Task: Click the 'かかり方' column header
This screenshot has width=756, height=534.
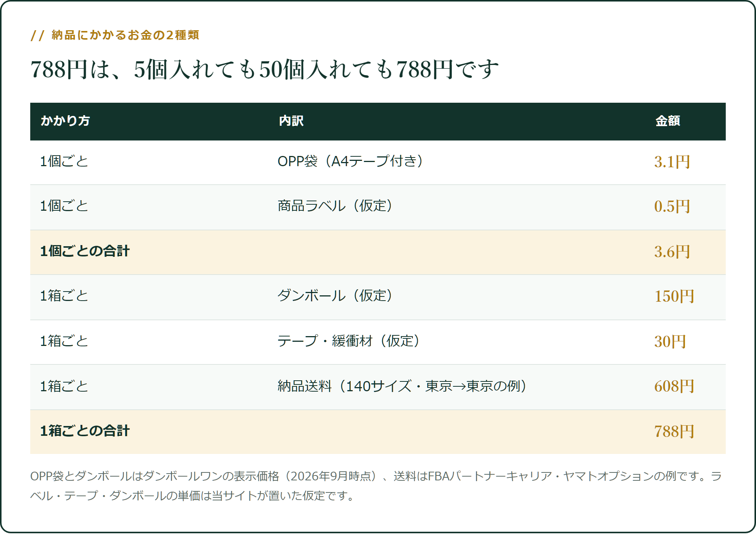Action: click(65, 121)
